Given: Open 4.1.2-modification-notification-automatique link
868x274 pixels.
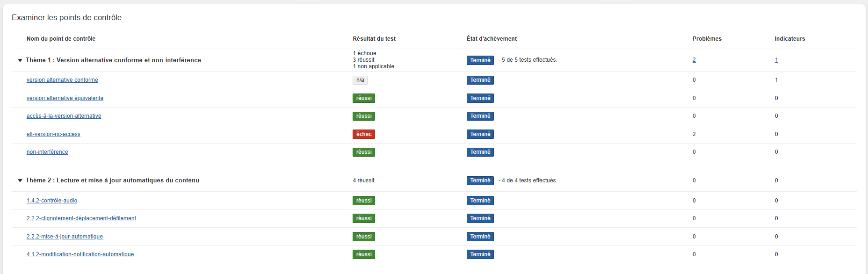Looking at the screenshot, I should pyautogui.click(x=80, y=254).
